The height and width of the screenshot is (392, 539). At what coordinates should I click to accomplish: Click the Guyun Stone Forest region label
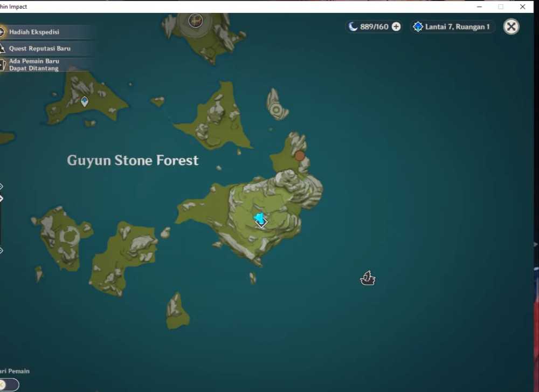[133, 160]
